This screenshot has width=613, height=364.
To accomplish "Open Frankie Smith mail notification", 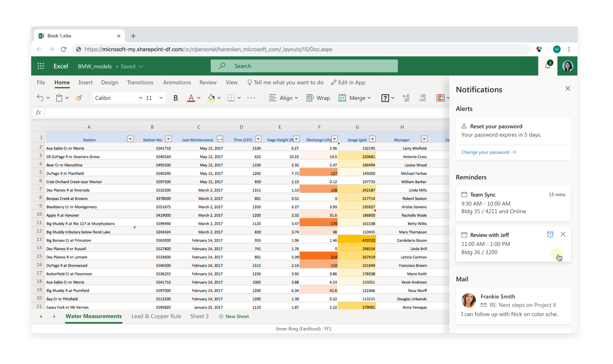I will [513, 306].
